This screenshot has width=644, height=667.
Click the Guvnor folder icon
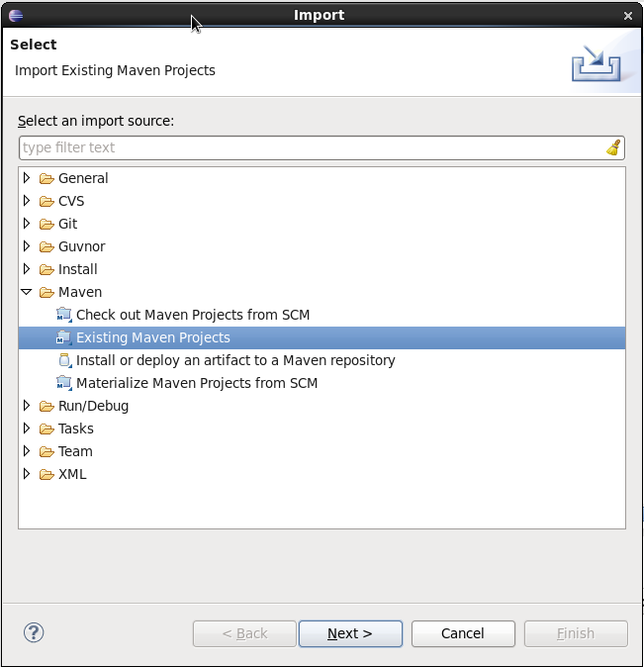(x=46, y=247)
